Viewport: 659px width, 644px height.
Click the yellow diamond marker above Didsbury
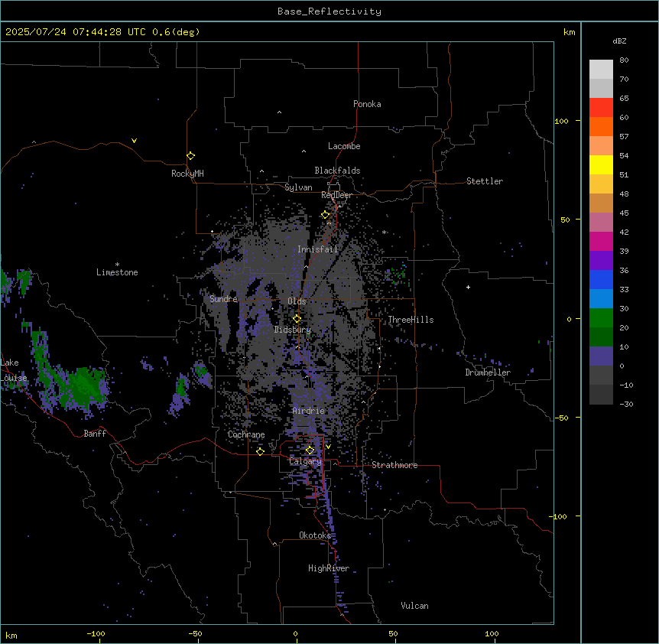click(297, 319)
